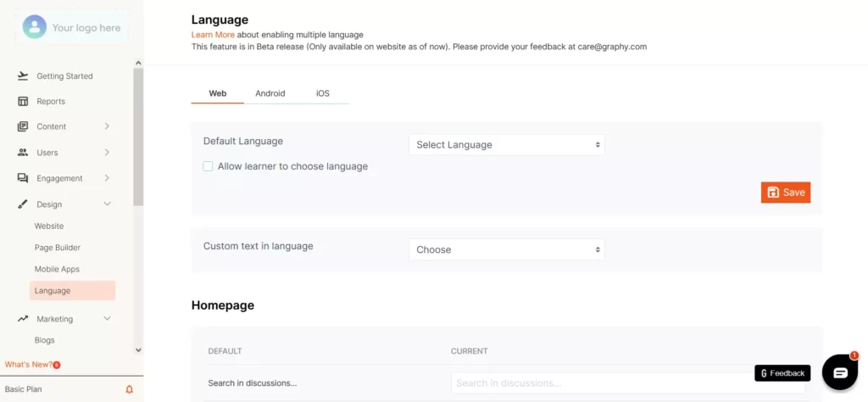Viewport: 868px width, 402px height.
Task: Open the chat support bubble
Action: [x=840, y=372]
